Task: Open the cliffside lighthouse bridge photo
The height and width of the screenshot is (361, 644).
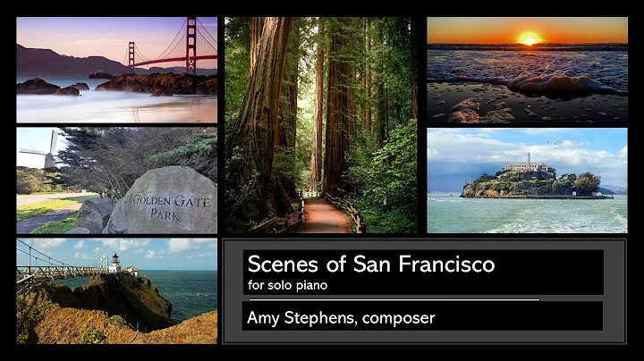Action: (116, 290)
